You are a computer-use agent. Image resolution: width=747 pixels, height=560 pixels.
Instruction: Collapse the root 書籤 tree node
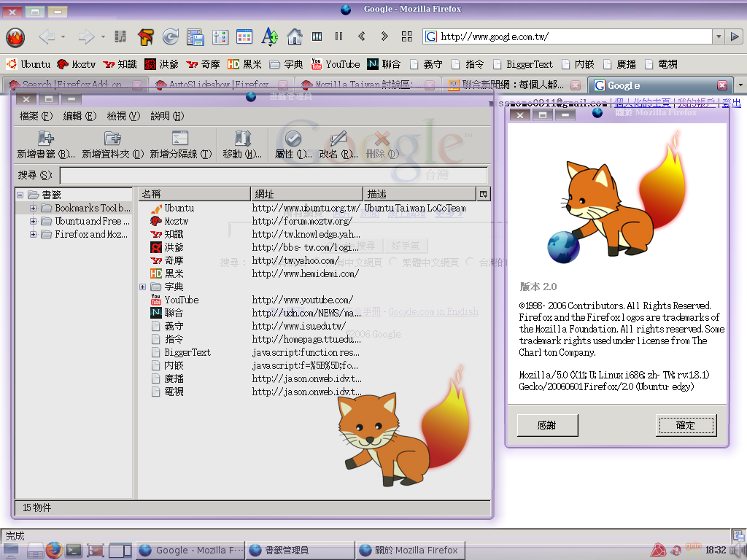coord(20,195)
